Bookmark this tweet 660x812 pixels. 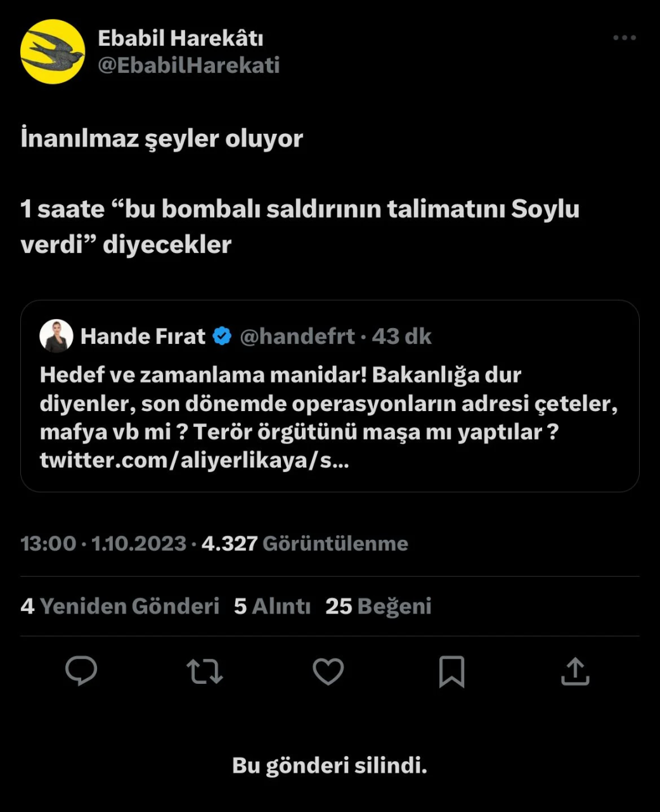tap(451, 671)
